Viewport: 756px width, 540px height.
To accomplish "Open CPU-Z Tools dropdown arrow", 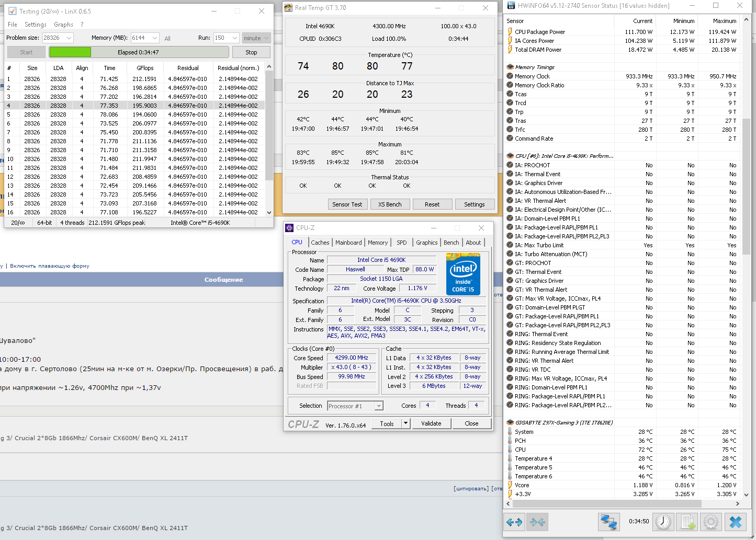I will pos(405,423).
